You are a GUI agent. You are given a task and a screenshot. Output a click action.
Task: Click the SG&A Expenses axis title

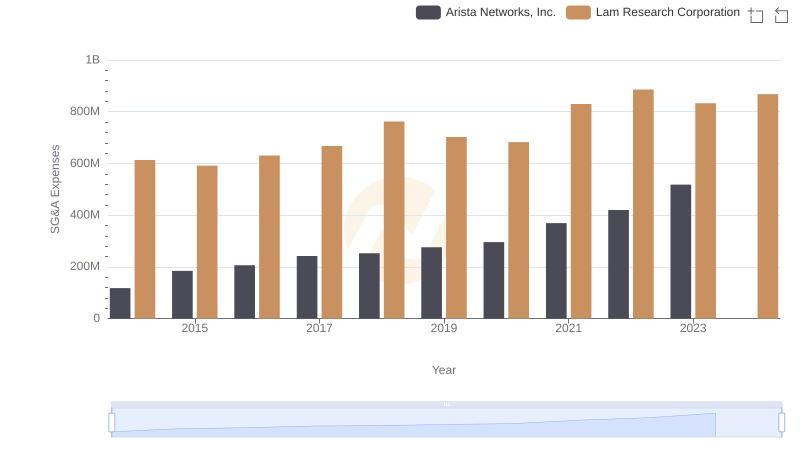(55, 189)
